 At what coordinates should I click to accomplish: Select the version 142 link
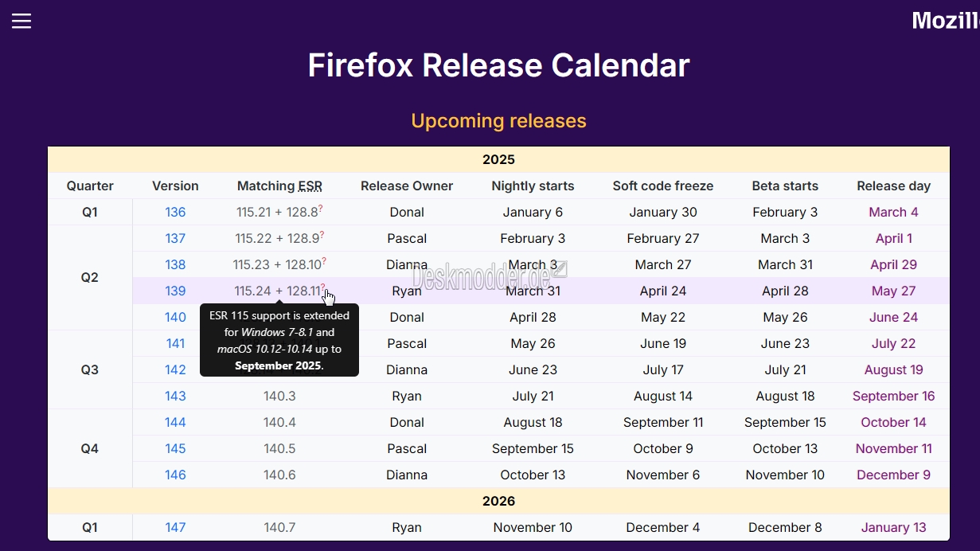coord(175,369)
